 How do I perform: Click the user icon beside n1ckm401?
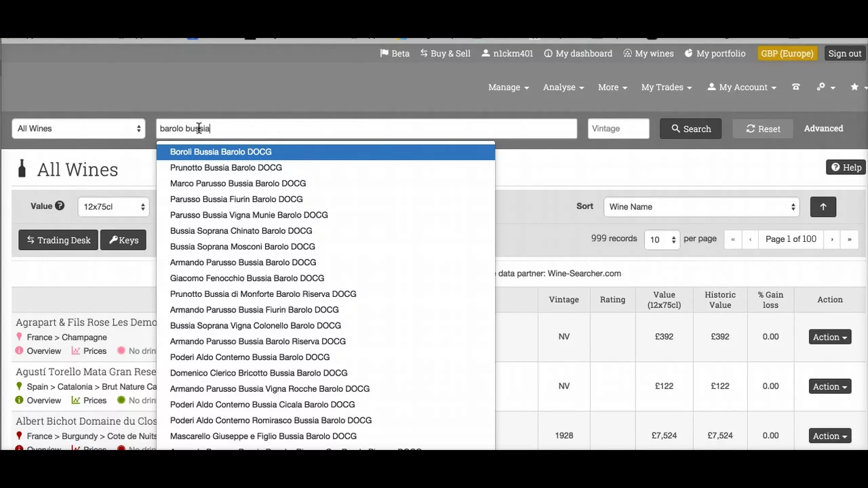point(486,54)
